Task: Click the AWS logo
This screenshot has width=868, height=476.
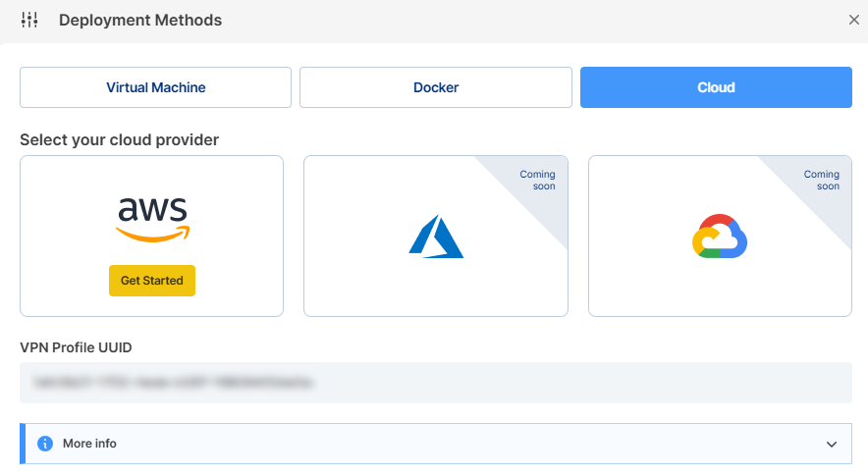Action: pyautogui.click(x=153, y=220)
